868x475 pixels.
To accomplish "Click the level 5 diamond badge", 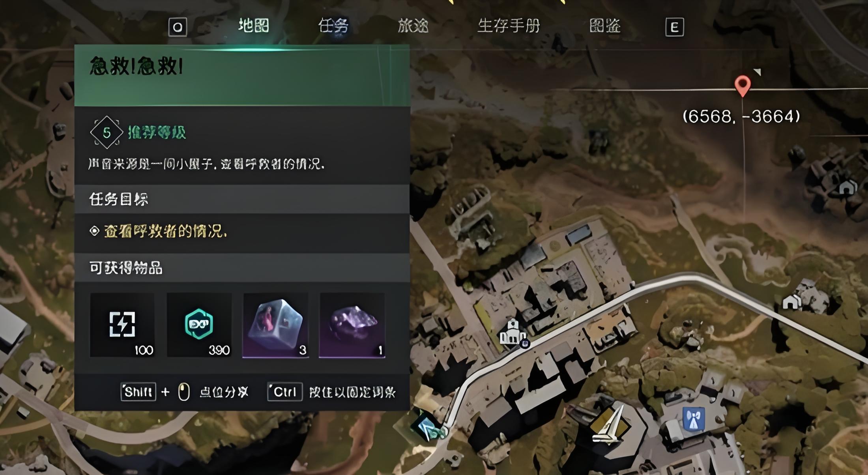I will click(107, 133).
